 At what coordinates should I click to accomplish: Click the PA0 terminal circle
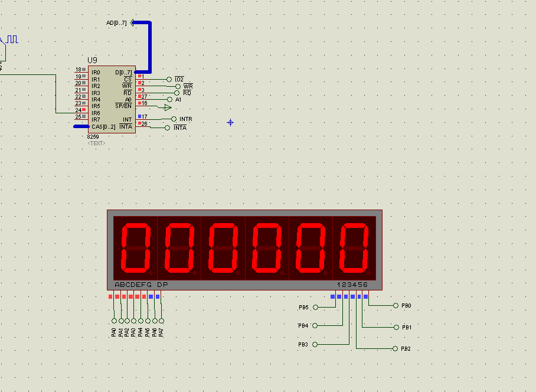click(x=114, y=321)
